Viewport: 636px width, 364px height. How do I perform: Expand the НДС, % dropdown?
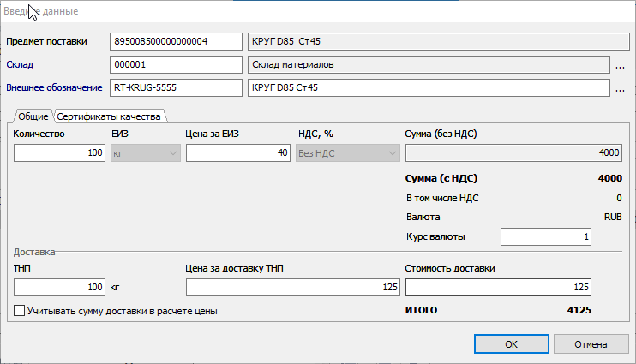pos(347,153)
